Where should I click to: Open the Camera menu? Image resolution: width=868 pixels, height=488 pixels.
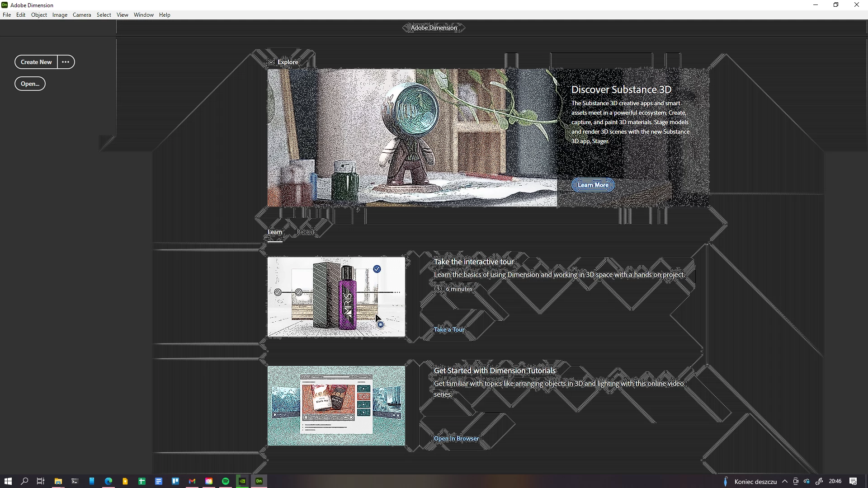pos(82,15)
